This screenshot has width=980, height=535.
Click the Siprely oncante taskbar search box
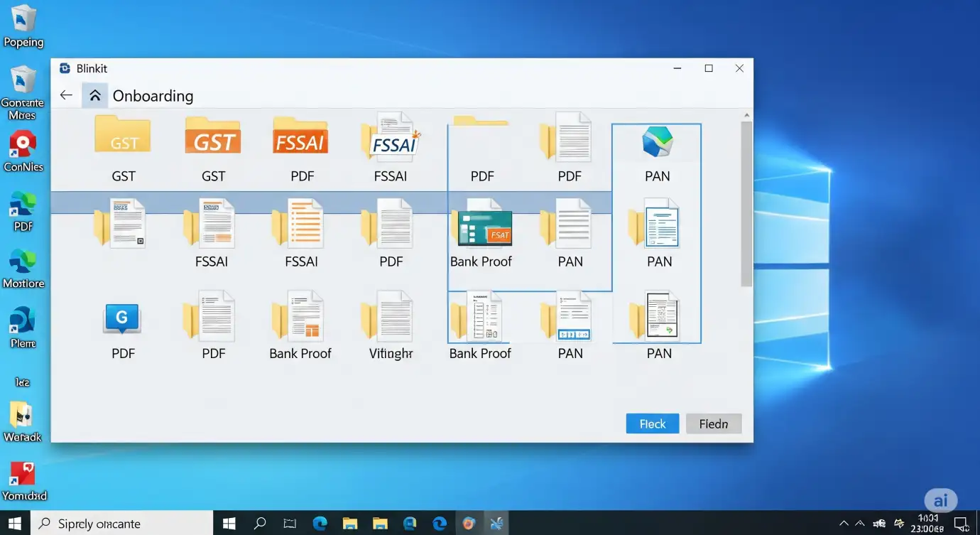(x=121, y=524)
